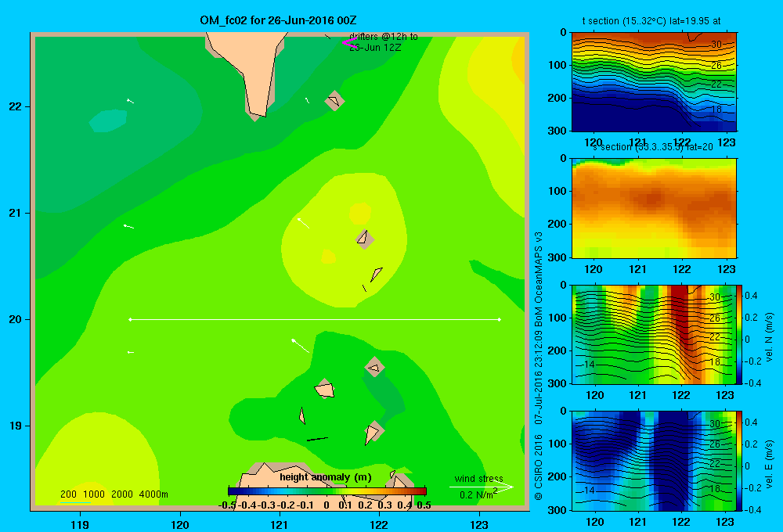783x532 pixels.
Task: Click the vel. N color scale bar
Action: click(740, 334)
